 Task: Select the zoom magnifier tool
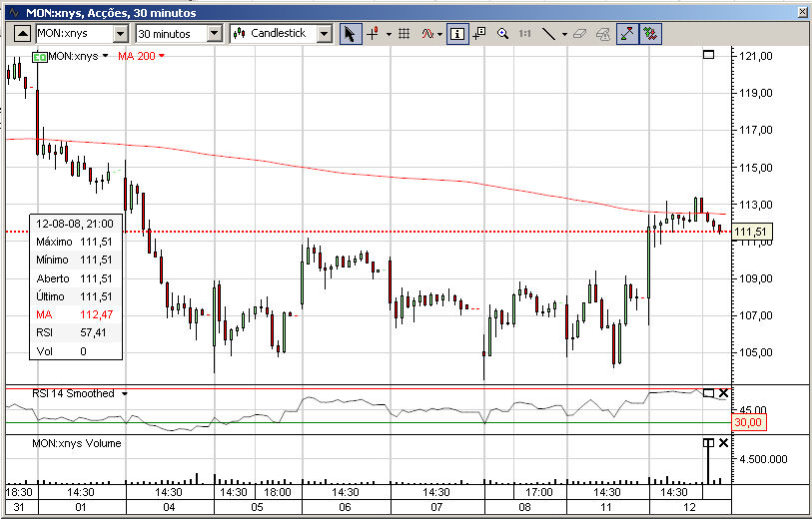(x=502, y=34)
